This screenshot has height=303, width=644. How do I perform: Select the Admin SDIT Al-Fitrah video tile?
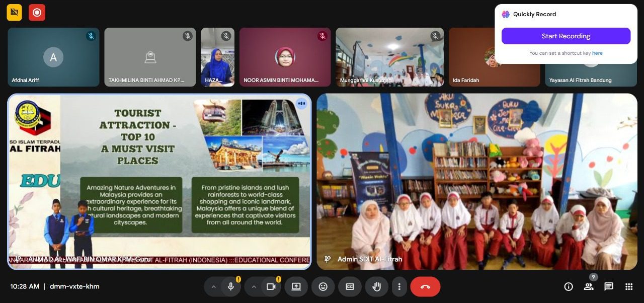pyautogui.click(x=476, y=181)
